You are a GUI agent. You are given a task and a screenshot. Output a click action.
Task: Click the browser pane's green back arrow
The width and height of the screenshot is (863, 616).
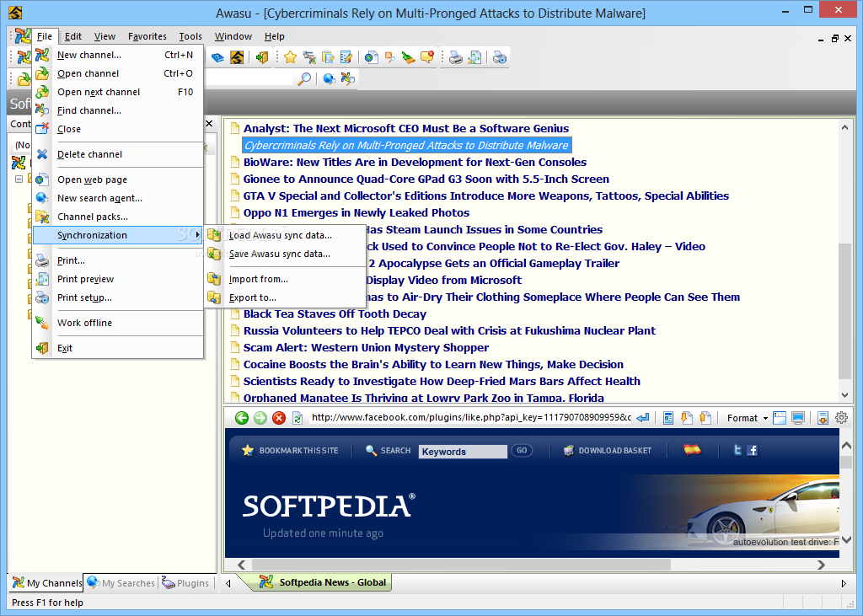pyautogui.click(x=242, y=418)
